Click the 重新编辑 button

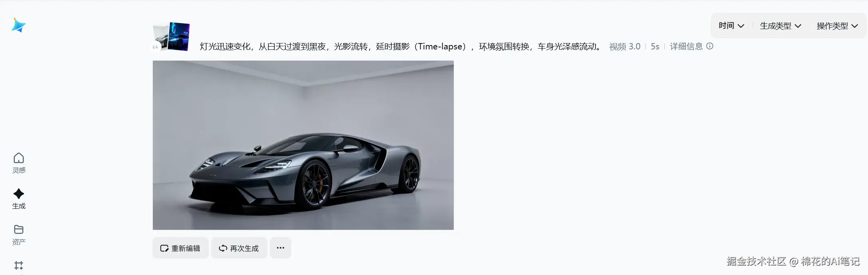pos(180,248)
